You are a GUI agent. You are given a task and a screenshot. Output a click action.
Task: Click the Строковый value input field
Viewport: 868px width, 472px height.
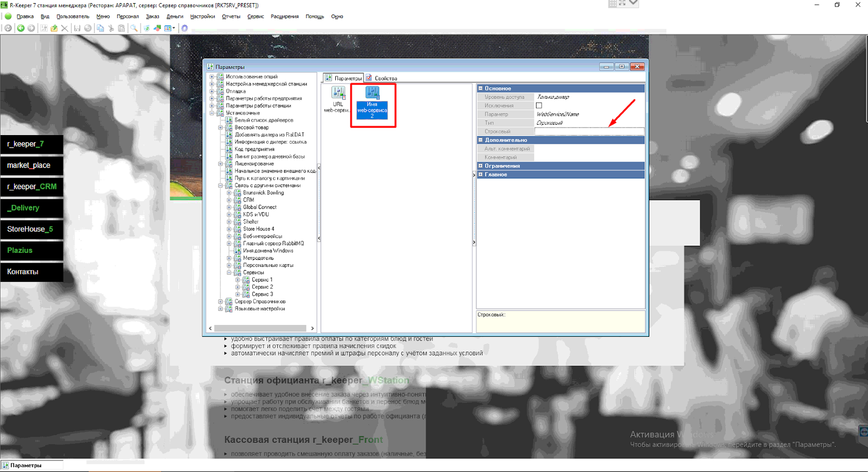589,131
